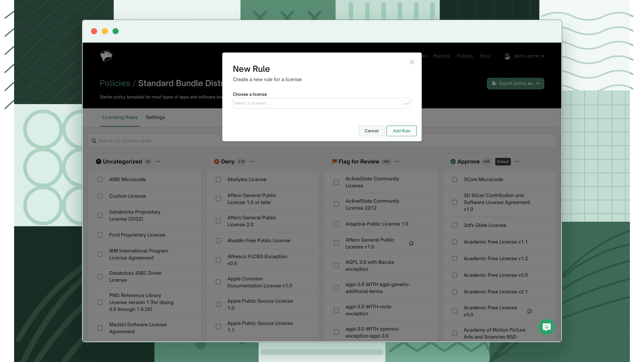Open the Flag for Review options menu
This screenshot has width=644, height=362.
(397, 162)
